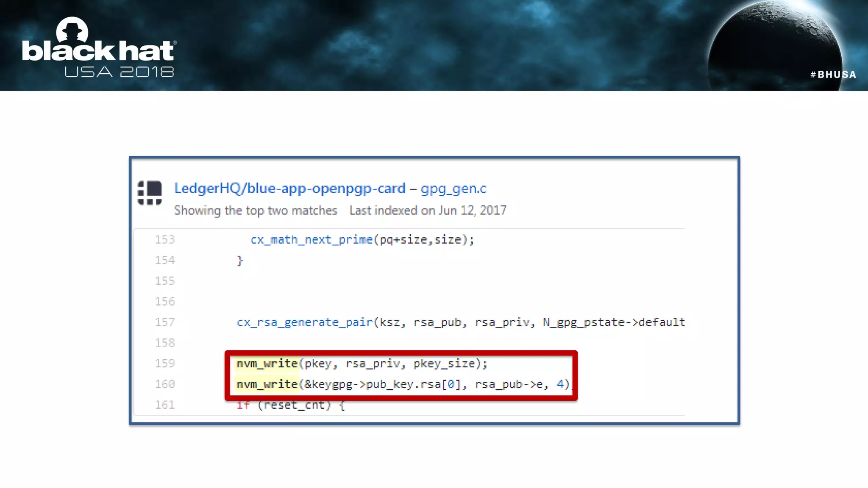Click line number 160
The height and width of the screenshot is (488, 868).
165,384
